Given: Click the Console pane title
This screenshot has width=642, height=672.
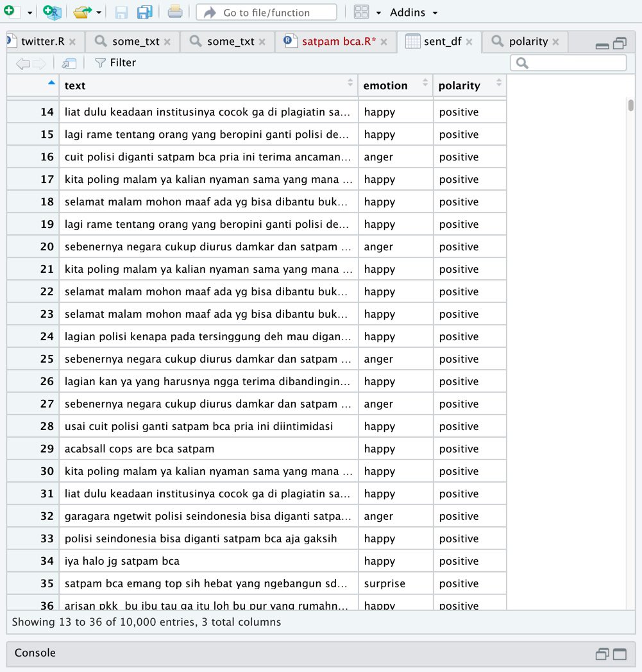Looking at the screenshot, I should pyautogui.click(x=35, y=652).
